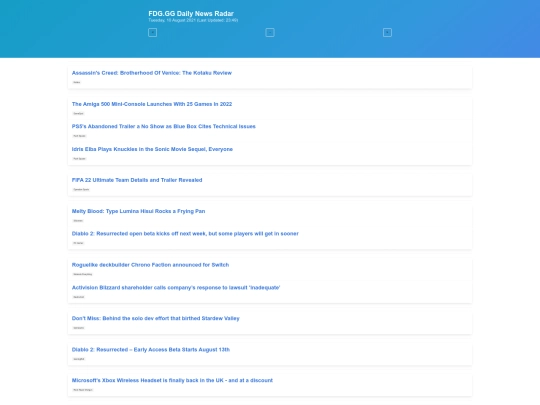Click the source tag under the FIFA 22 headline
The height and width of the screenshot is (405, 540).
coord(81,189)
